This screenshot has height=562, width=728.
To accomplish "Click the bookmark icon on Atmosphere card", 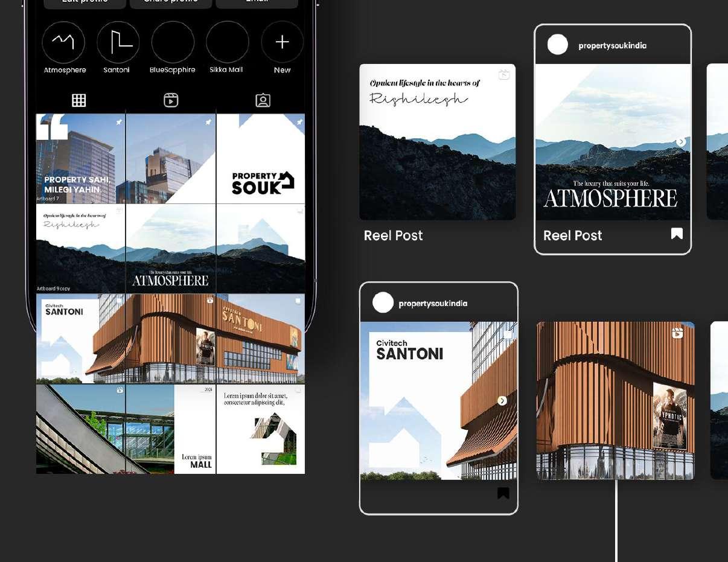I will click(677, 234).
